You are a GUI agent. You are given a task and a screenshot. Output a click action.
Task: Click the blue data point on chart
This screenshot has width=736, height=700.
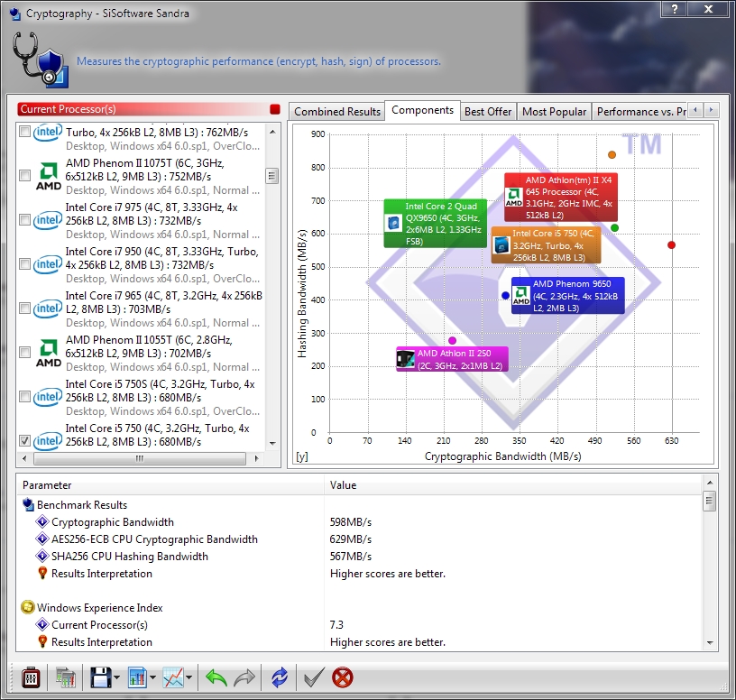click(505, 295)
